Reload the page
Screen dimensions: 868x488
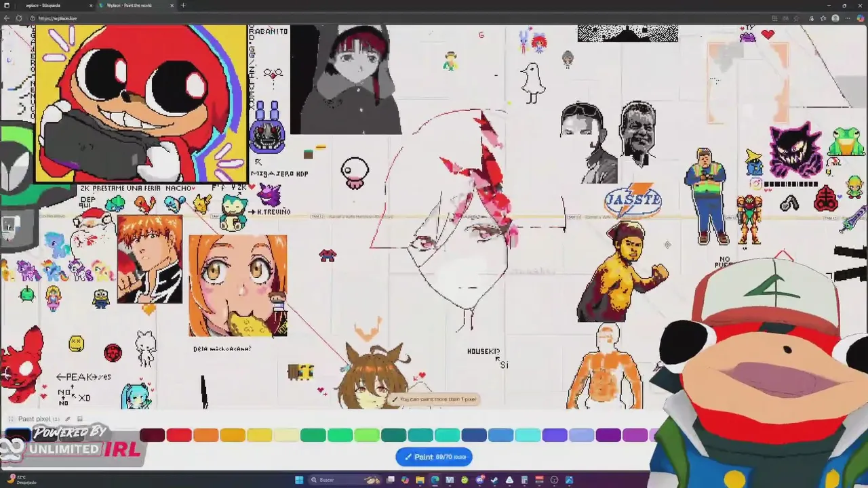click(x=19, y=18)
